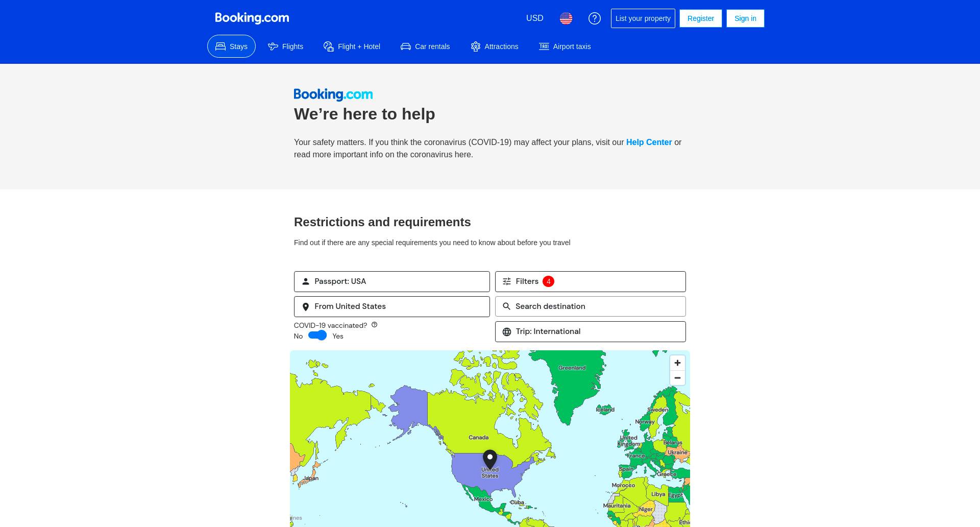
Task: Switch to the Flights tab
Action: (286, 46)
